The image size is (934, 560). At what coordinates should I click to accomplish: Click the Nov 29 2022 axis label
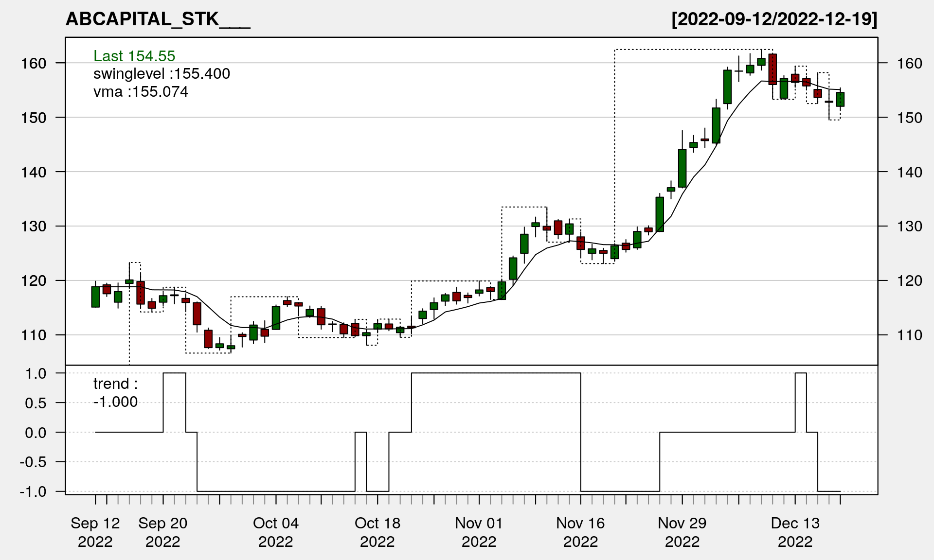[682, 532]
